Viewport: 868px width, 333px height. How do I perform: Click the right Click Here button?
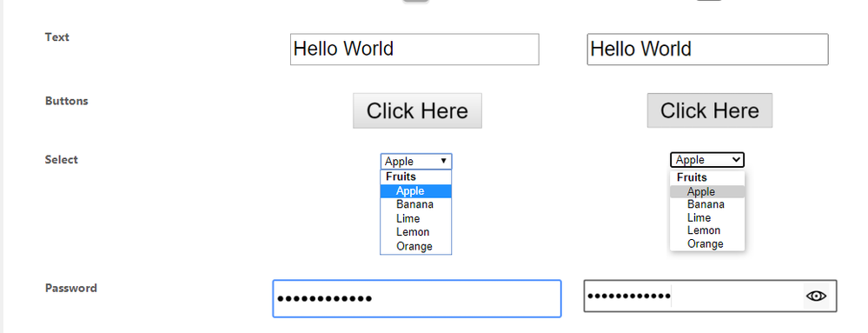pos(710,110)
